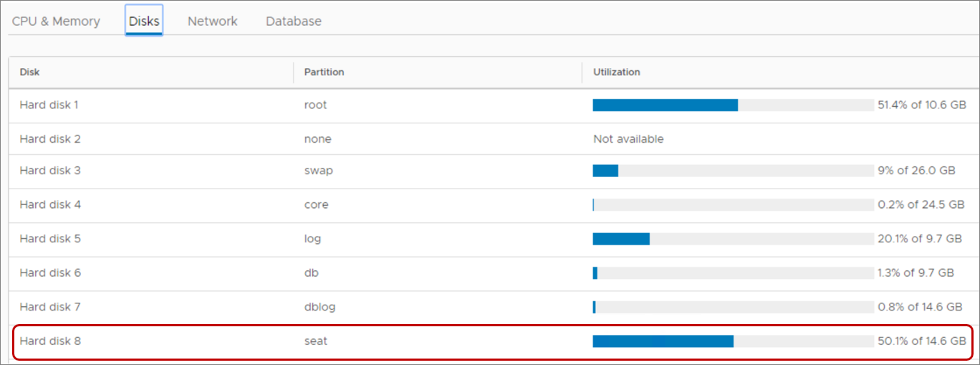Click the "Not available" utilization text
The height and width of the screenshot is (365, 980).
point(628,139)
